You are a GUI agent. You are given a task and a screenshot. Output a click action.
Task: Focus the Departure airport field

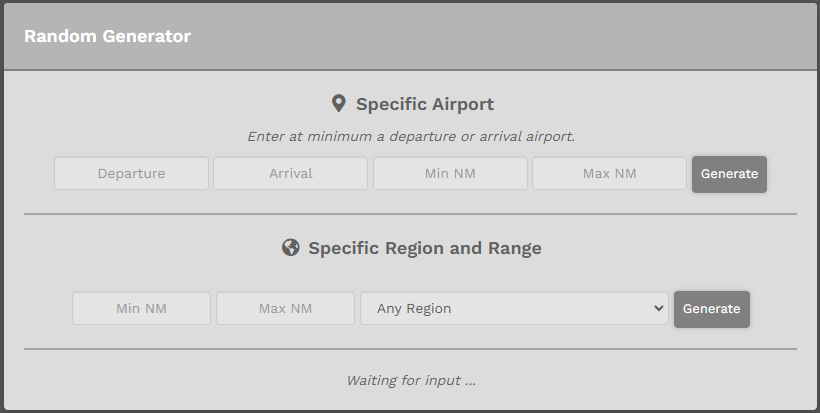tap(131, 173)
